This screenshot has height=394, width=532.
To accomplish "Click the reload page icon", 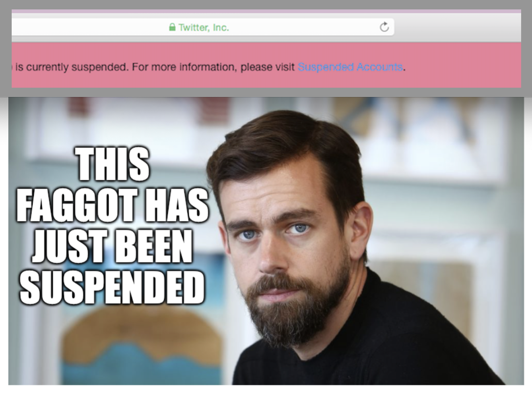I will click(384, 27).
